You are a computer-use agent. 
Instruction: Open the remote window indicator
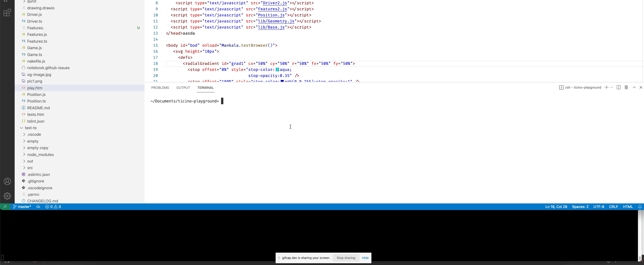click(5, 206)
